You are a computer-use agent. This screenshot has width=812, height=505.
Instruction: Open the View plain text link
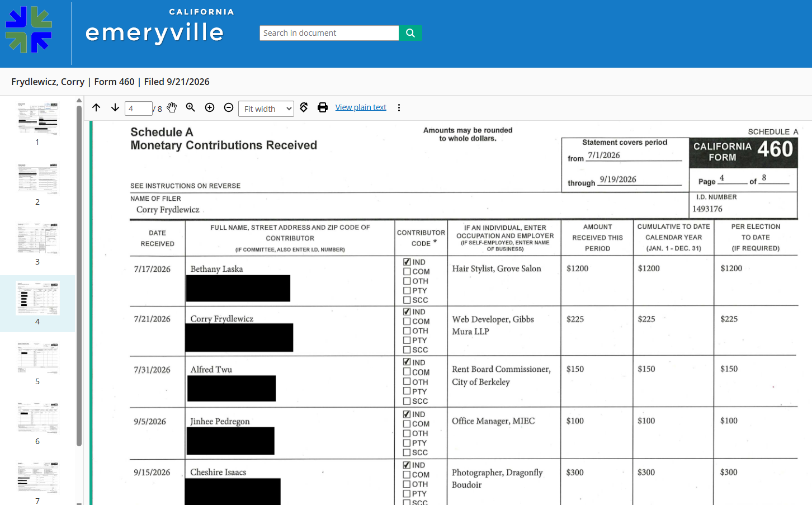click(361, 107)
